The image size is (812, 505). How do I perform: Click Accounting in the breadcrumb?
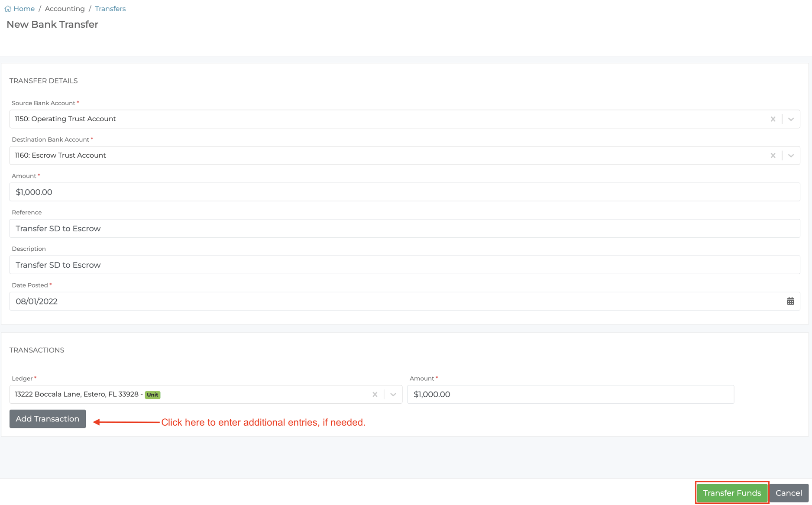pyautogui.click(x=65, y=9)
